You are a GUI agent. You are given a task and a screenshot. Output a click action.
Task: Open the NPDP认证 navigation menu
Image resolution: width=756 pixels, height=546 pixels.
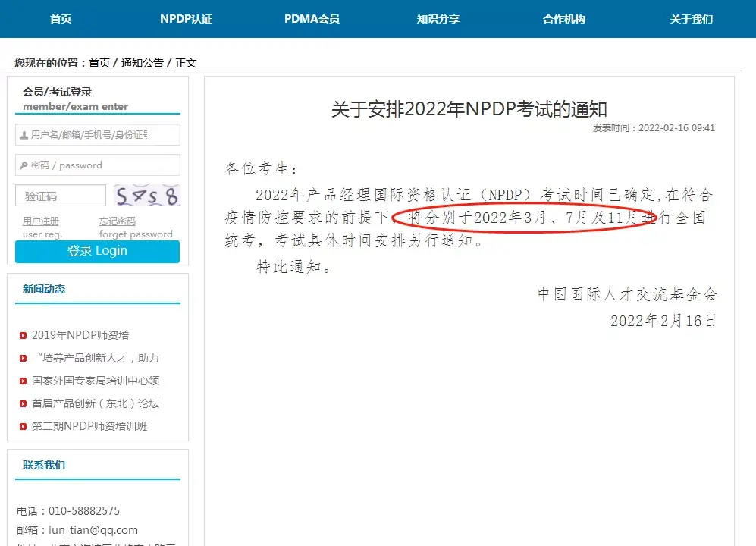pos(187,18)
